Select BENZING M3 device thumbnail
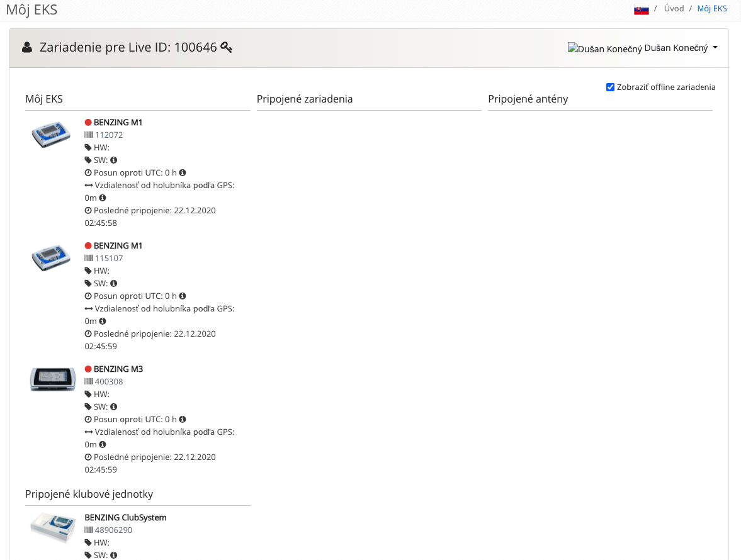741x560 pixels. tap(52, 379)
